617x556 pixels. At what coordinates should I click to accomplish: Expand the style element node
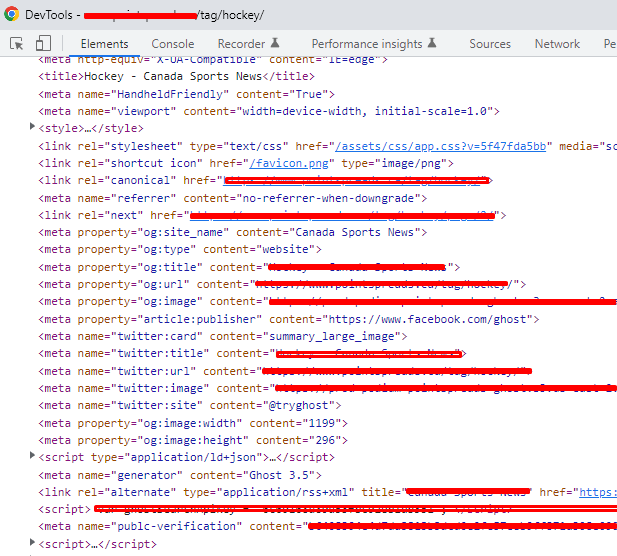click(32, 126)
